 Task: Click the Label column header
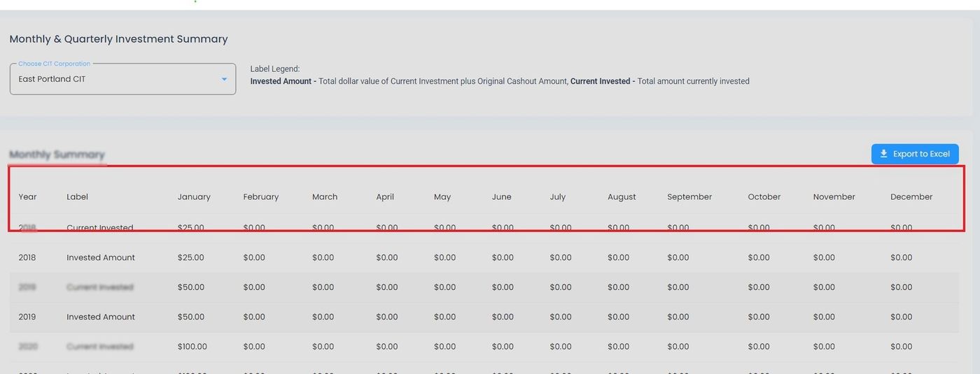click(x=77, y=197)
